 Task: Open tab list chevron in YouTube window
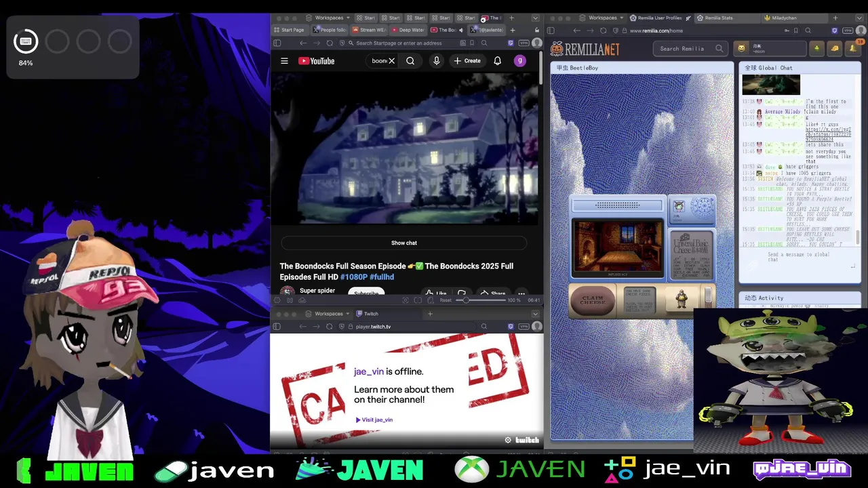pyautogui.click(x=535, y=18)
